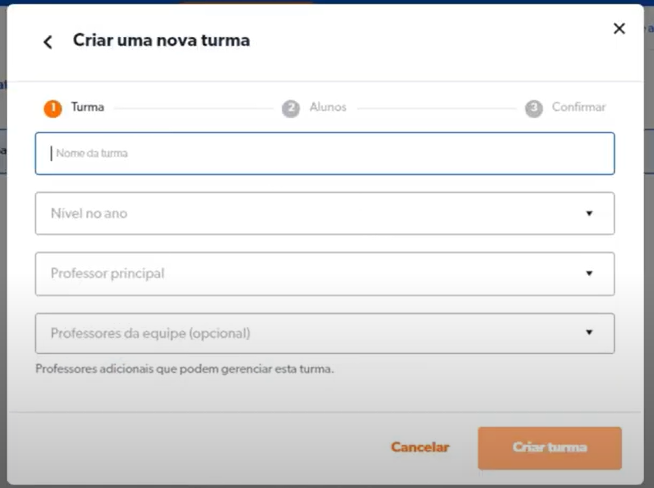Image resolution: width=654 pixels, height=488 pixels.
Task: Close the Criar uma nova turma dialog
Action: pos(619,29)
